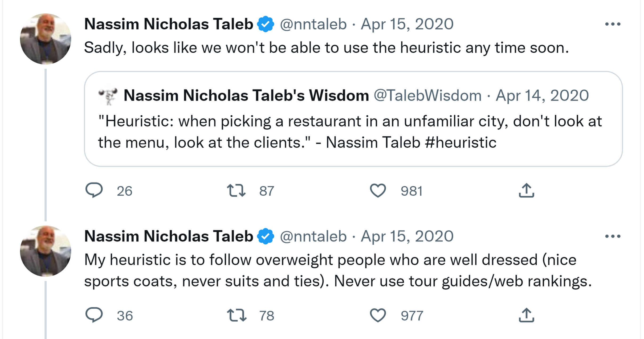Reply to the tweet with 36 replies
This screenshot has width=644, height=339.
click(94, 315)
